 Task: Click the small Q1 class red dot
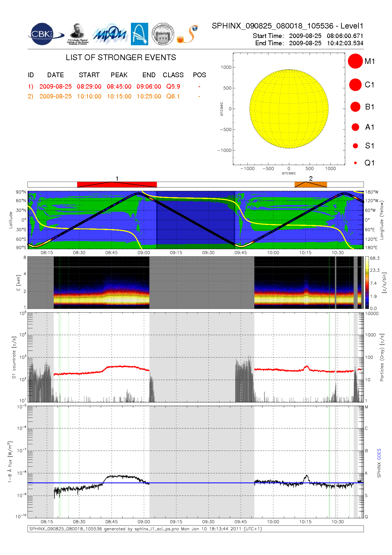(x=355, y=163)
